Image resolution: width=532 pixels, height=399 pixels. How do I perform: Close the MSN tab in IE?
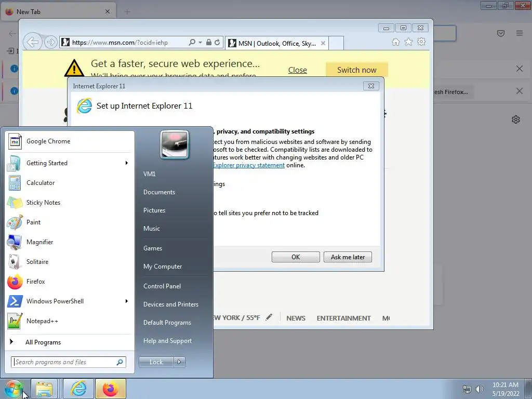(323, 43)
